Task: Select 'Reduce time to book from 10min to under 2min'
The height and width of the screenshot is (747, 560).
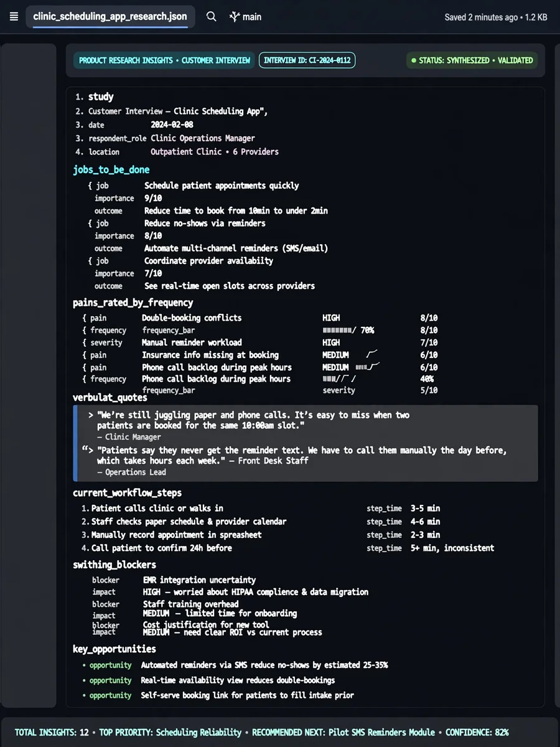Action: point(236,210)
